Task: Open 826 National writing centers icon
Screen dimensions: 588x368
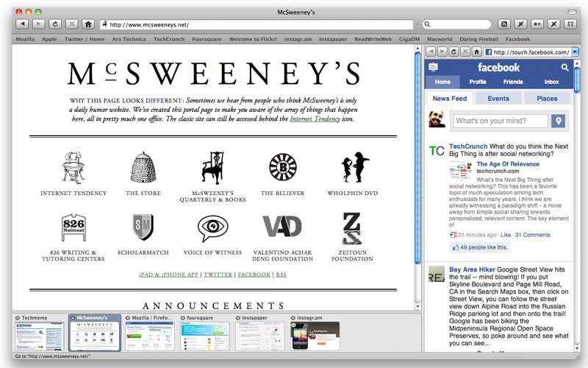Action: (x=73, y=227)
